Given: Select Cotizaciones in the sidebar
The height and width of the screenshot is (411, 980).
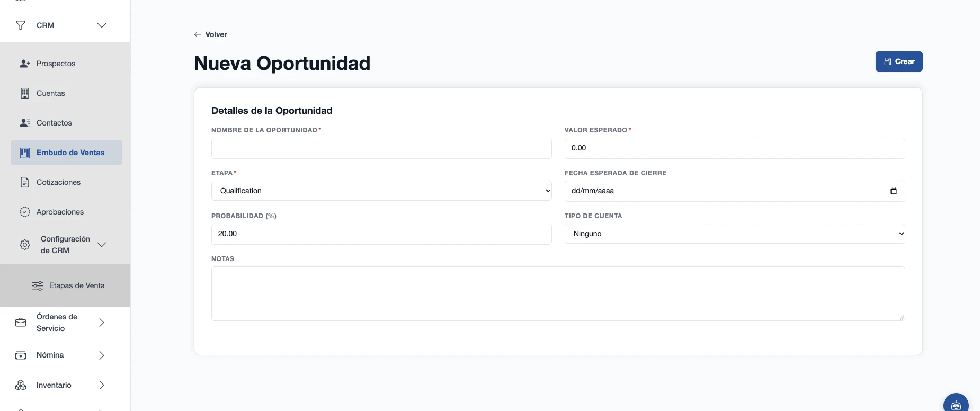Looking at the screenshot, I should click(x=66, y=182).
